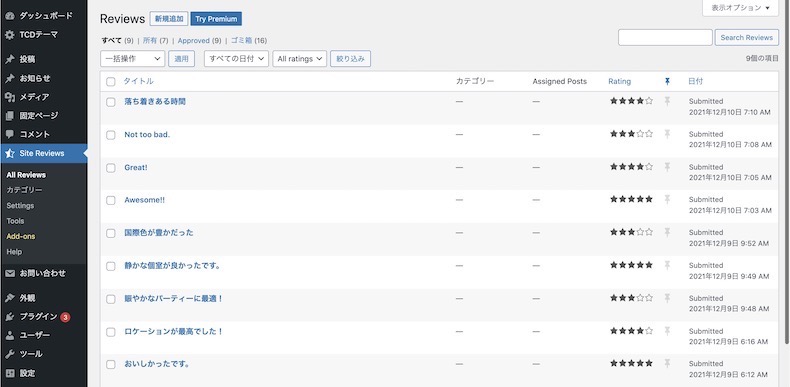
Task: Open the 一括操作 bulk actions dropdown
Action: tap(133, 59)
